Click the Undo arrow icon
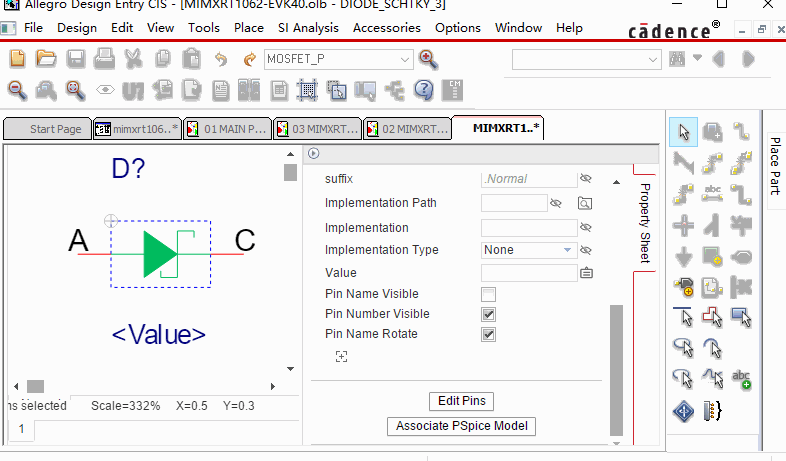Viewport: 786px width, 461px height. [221, 59]
